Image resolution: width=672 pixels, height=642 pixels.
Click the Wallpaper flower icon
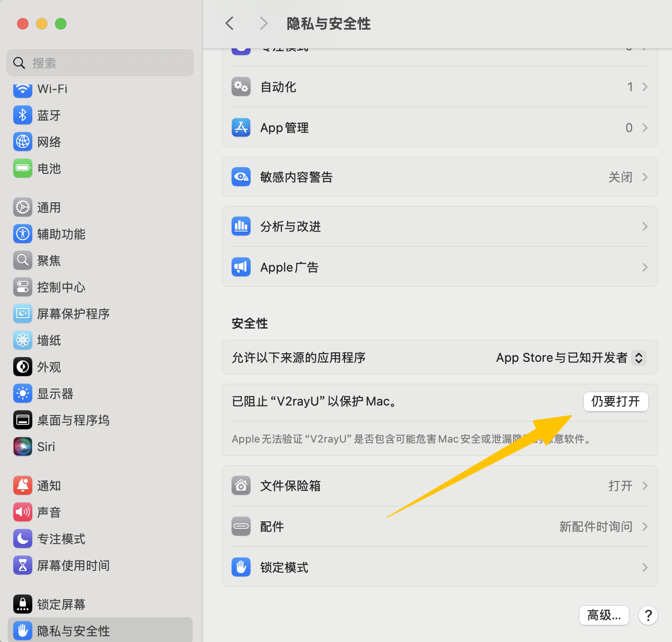[x=23, y=340]
